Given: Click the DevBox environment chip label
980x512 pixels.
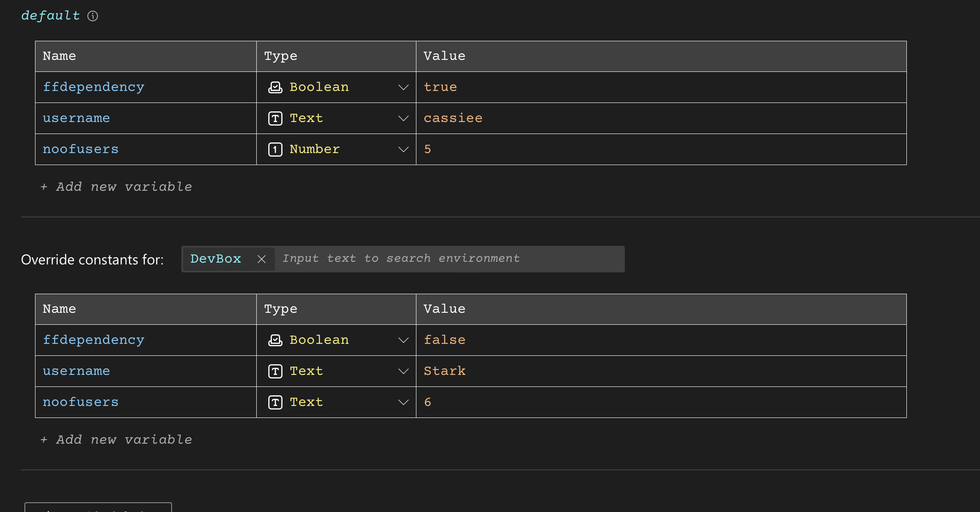Looking at the screenshot, I should pos(216,259).
